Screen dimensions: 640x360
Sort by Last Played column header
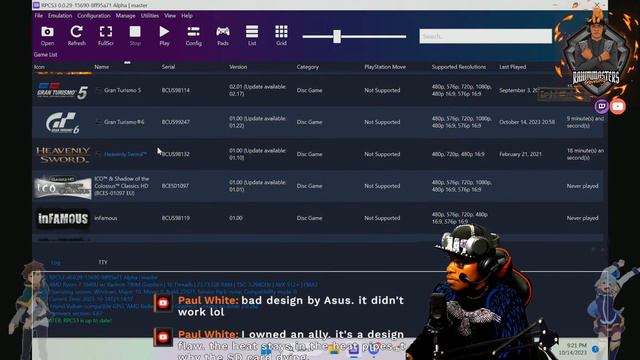[513, 67]
